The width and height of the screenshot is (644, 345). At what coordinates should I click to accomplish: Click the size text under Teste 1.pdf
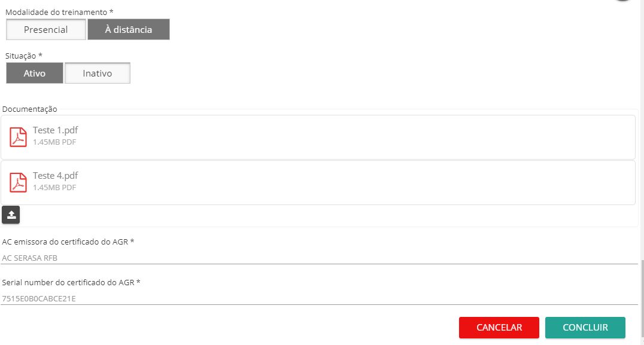pyautogui.click(x=54, y=142)
